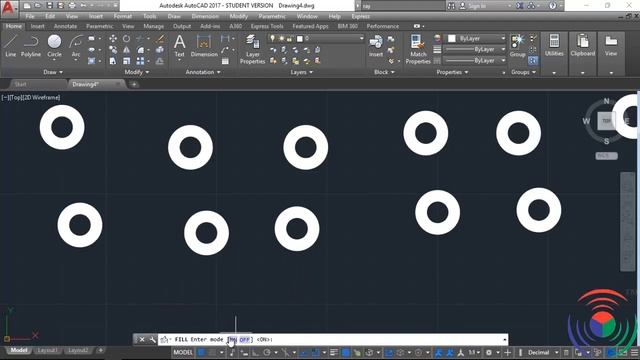The height and width of the screenshot is (360, 640).
Task: Toggle the MODEL space button
Action: (x=183, y=352)
